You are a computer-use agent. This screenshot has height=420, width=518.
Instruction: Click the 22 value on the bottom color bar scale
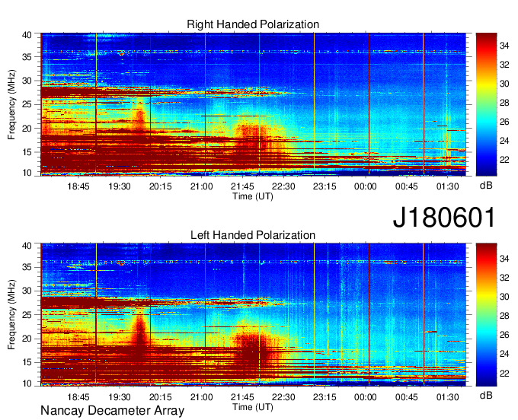click(504, 374)
